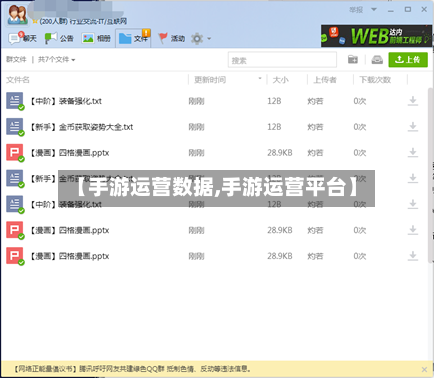The height and width of the screenshot is (378, 434).
Task: Click the storage drive icon beside upload
Action: pos(377,60)
